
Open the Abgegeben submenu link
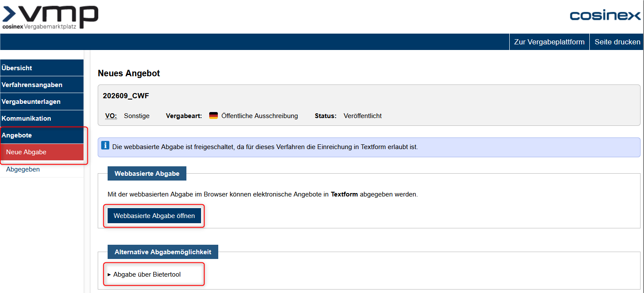point(23,169)
